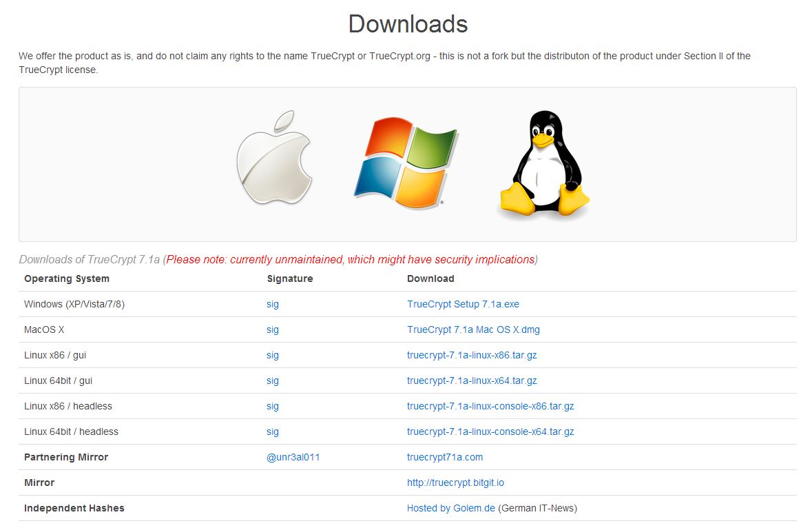Viewport: 812px width, 528px height.
Task: Click the Linux x86 / gui cell
Action: click(55, 355)
